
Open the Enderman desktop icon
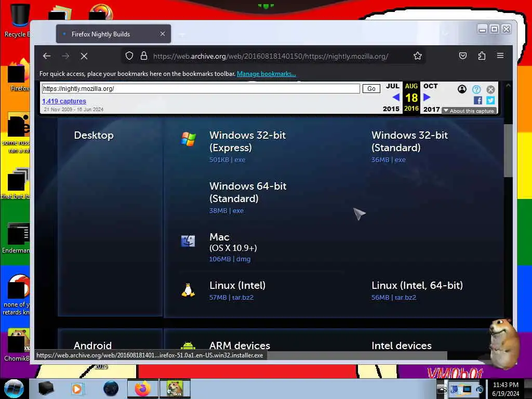pyautogui.click(x=16, y=238)
